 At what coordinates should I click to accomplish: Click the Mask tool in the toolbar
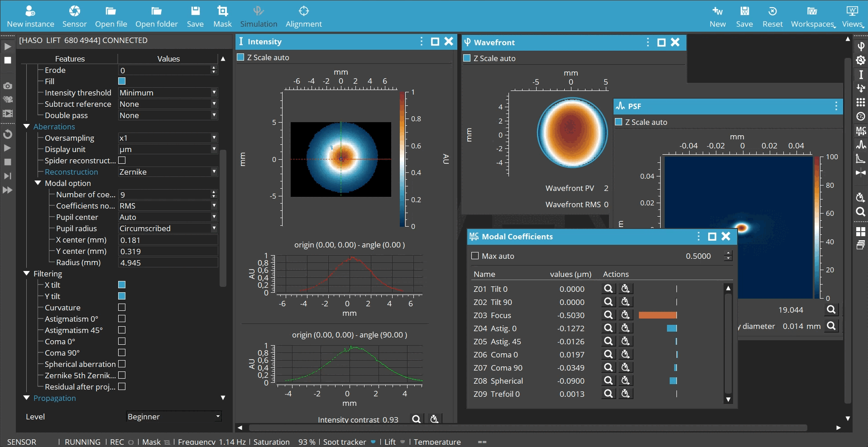pos(222,17)
